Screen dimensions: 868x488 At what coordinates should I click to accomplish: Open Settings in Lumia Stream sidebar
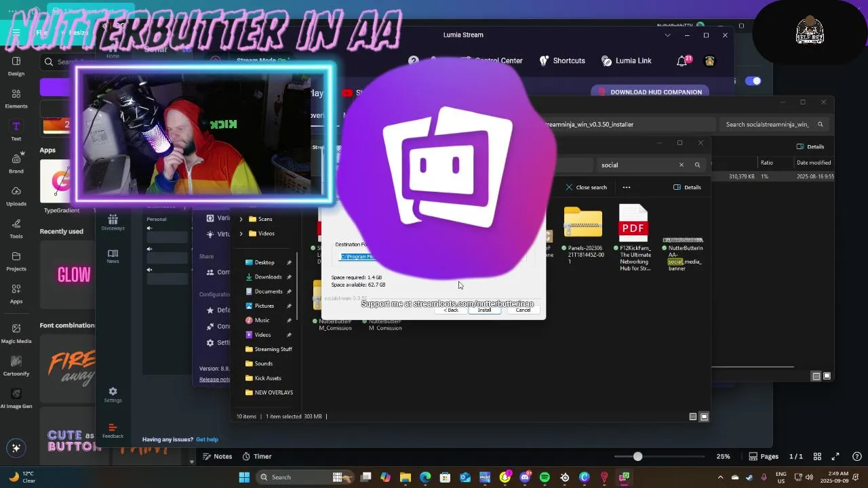(x=113, y=395)
